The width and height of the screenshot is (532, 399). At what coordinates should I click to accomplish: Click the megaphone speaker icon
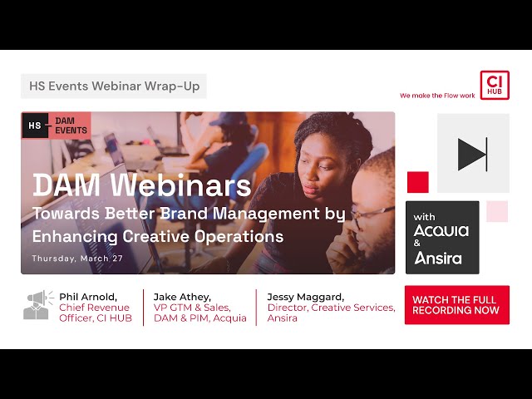(x=38, y=305)
